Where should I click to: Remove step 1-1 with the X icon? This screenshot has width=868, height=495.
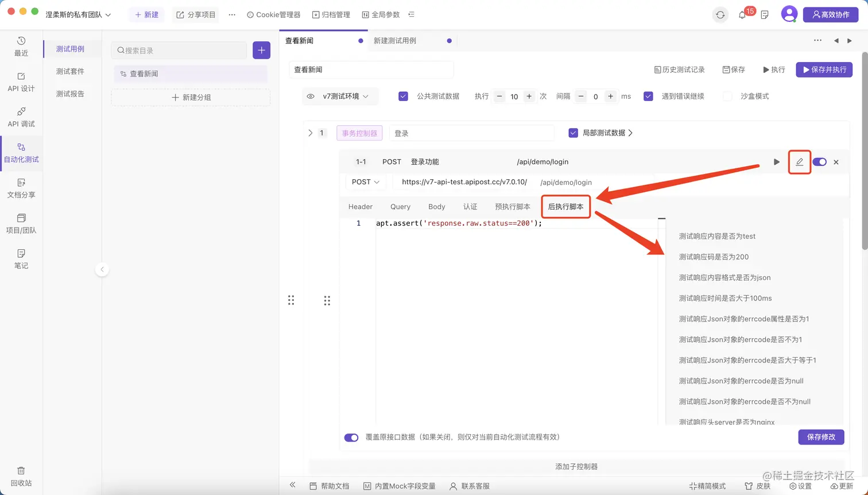coord(836,162)
